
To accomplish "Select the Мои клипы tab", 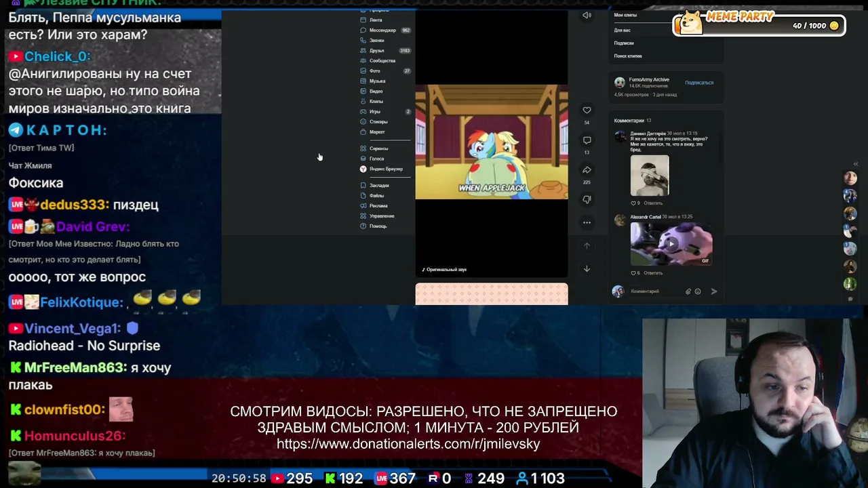I will 625,15.
